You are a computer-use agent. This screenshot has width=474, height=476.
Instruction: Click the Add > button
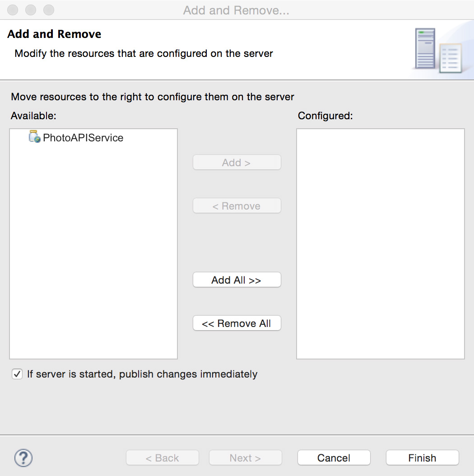237,163
